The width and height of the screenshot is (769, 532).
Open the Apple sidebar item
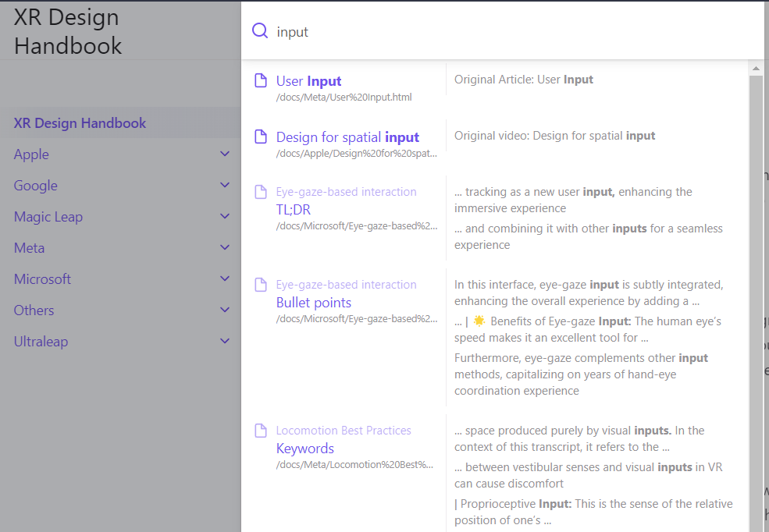pyautogui.click(x=31, y=154)
